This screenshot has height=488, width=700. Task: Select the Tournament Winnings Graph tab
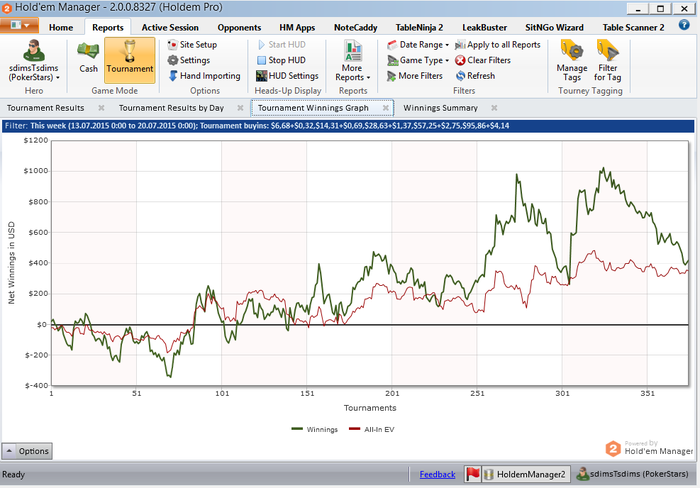pyautogui.click(x=313, y=108)
